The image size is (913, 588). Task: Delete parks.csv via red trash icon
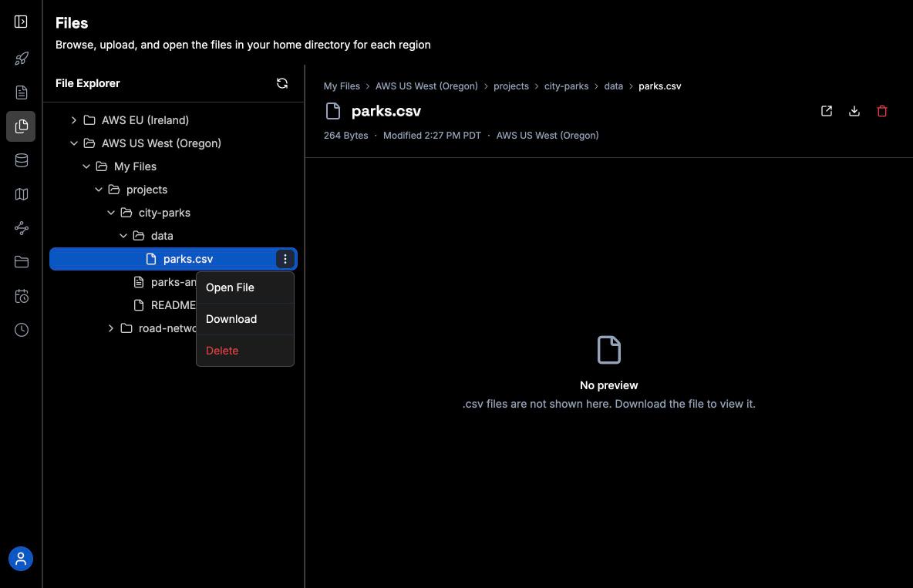tap(882, 111)
